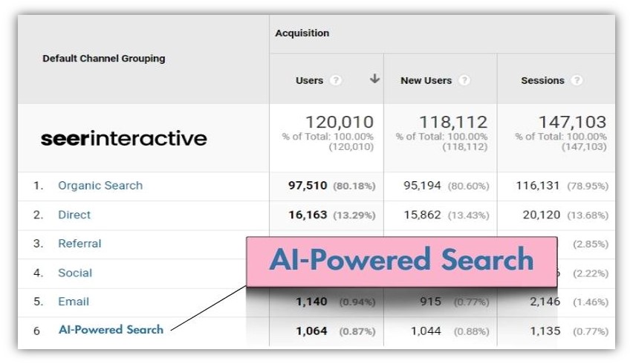Click the Social channel link
Viewport: 633px width, 364px height.
coord(75,273)
